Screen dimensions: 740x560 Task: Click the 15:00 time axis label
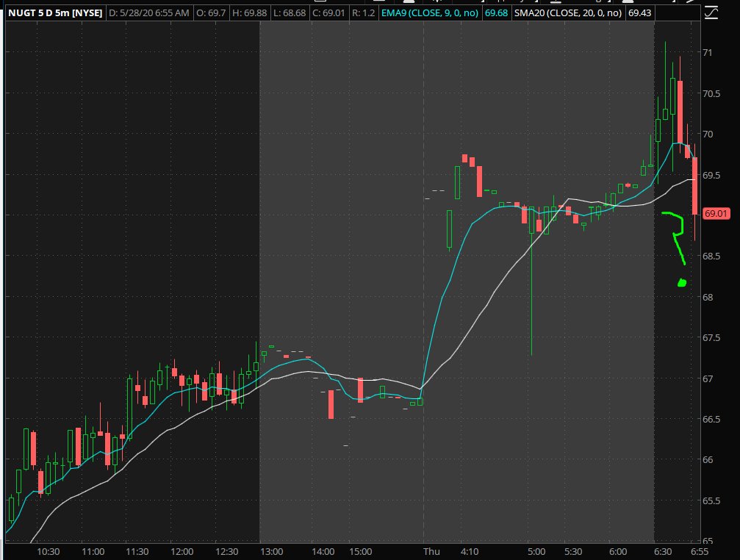(361, 551)
